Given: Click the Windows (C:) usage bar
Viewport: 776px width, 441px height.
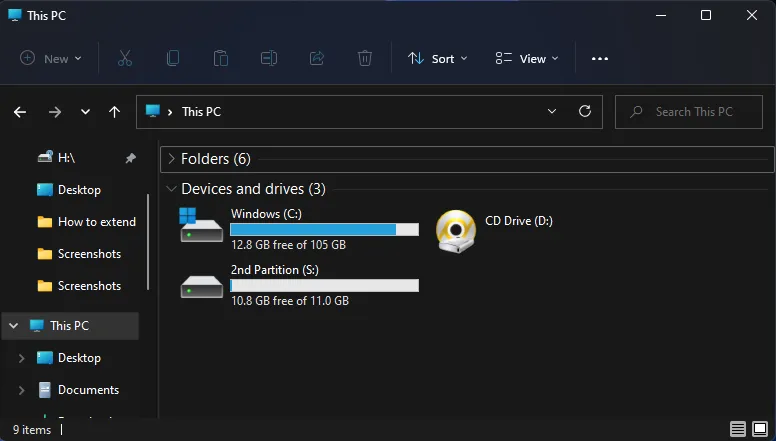Looking at the screenshot, I should 324,229.
